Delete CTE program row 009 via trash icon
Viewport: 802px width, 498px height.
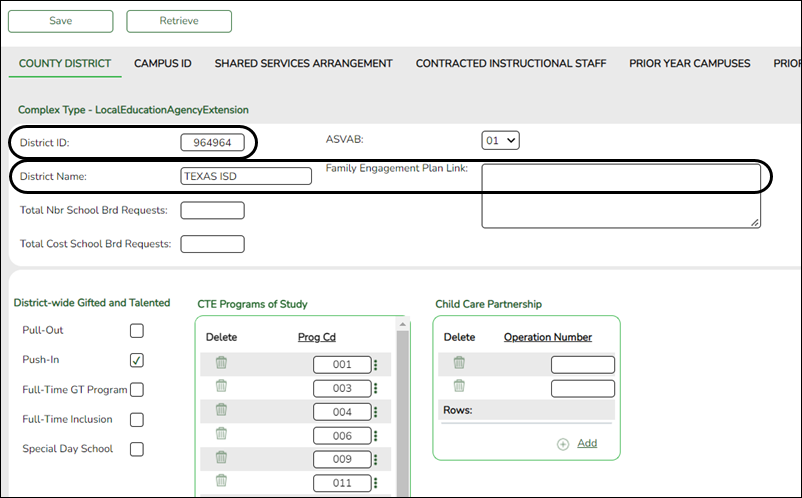221,457
